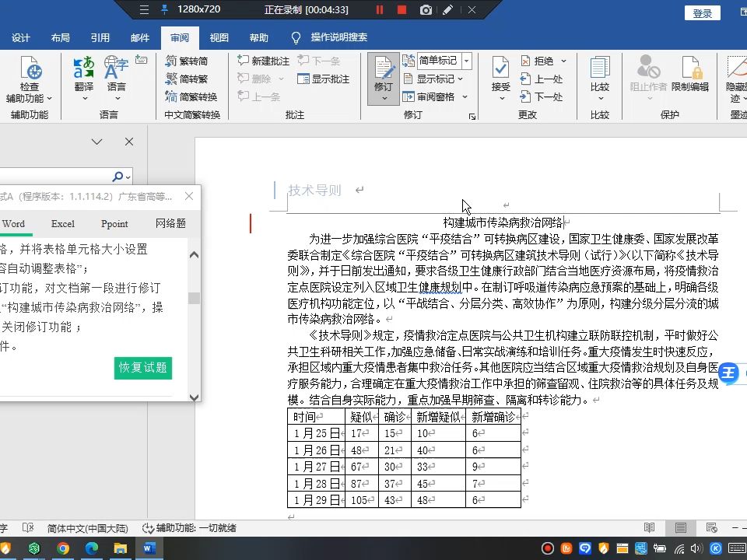Open the Excel tab in exam panel

(x=62, y=223)
